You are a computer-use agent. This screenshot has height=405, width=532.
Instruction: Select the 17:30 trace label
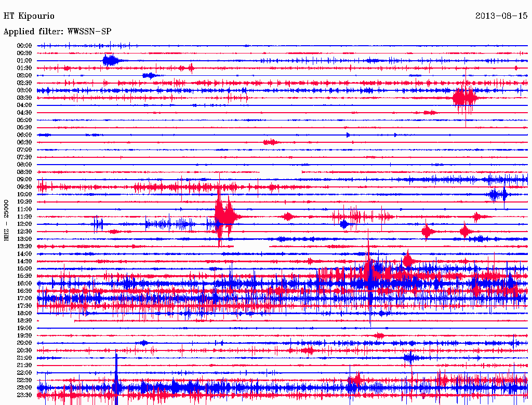point(24,306)
